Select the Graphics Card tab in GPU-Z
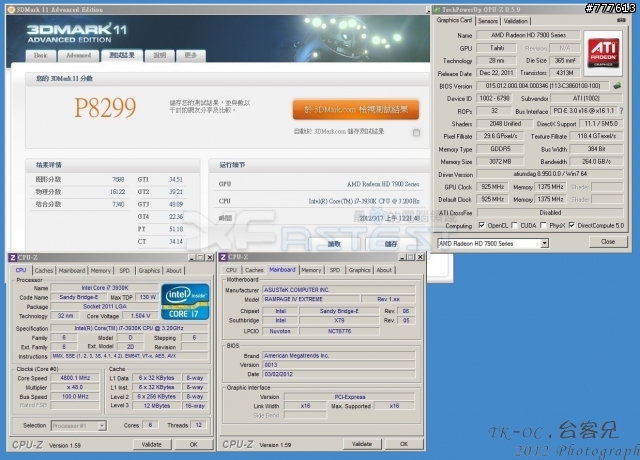Screen dimensions: 640x460 point(454,20)
